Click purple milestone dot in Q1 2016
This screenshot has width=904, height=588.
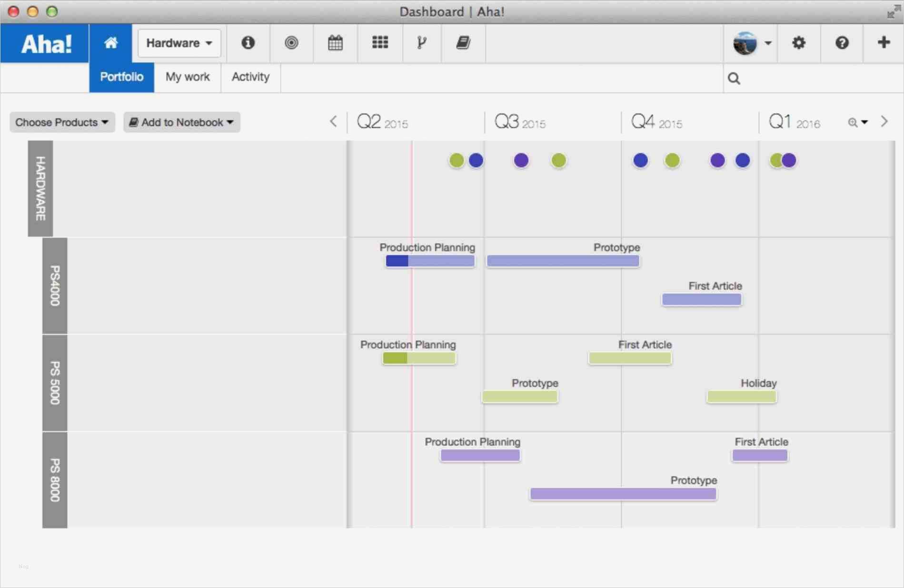790,160
